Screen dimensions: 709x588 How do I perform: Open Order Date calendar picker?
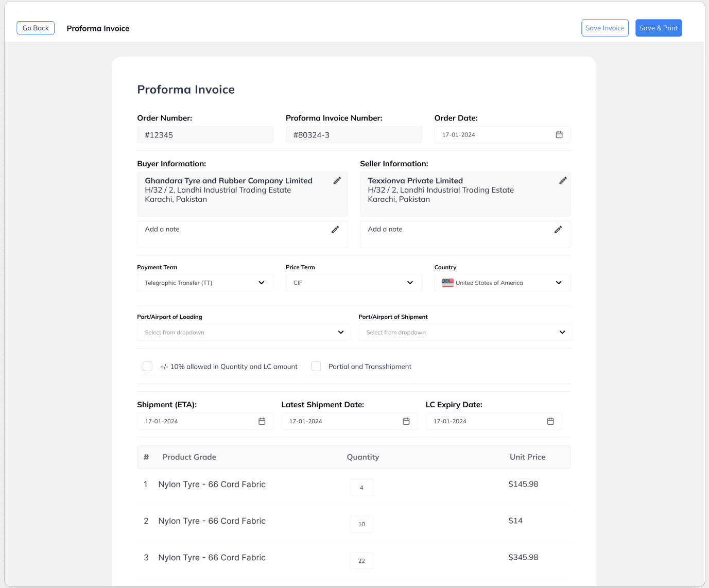pos(559,135)
